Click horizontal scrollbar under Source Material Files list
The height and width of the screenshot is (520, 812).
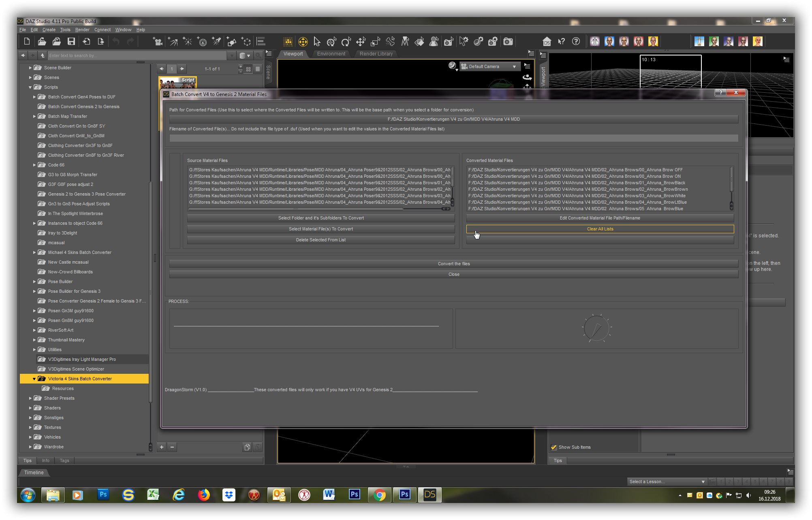296,209
